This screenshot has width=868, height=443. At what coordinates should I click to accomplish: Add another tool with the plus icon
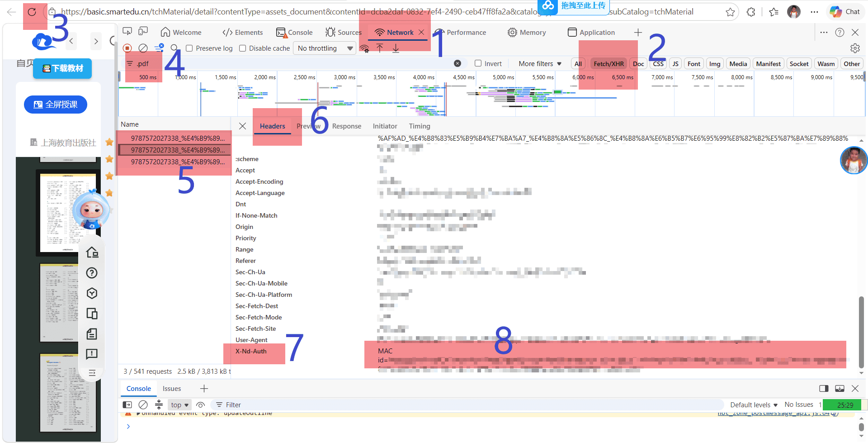point(638,33)
